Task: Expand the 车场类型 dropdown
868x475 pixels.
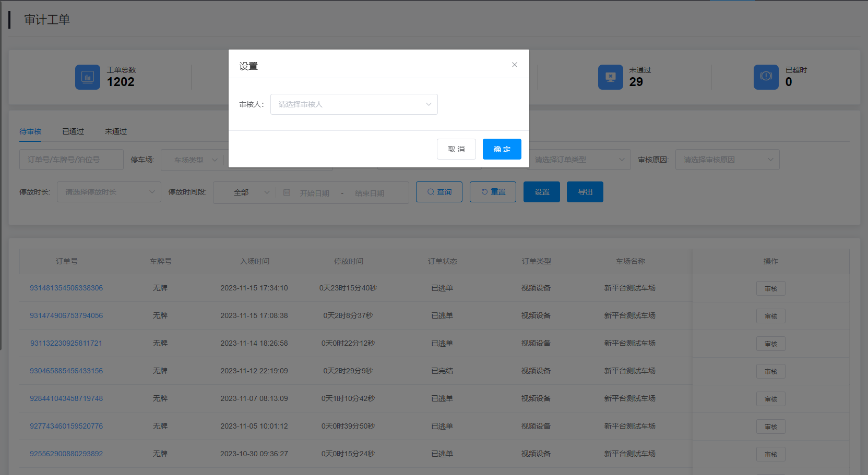Action: click(192, 160)
